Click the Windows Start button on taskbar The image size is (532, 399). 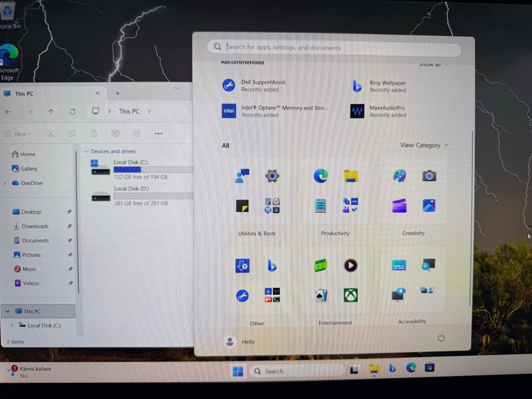(x=238, y=371)
